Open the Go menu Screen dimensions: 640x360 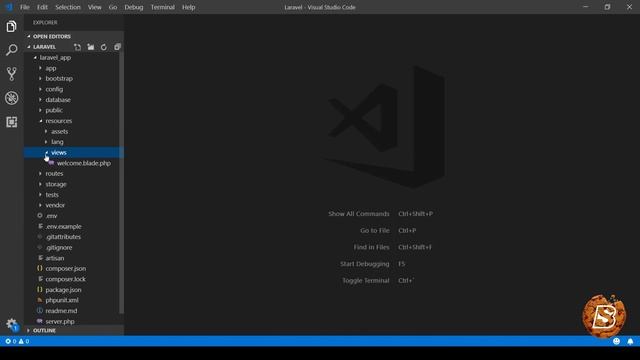click(113, 7)
